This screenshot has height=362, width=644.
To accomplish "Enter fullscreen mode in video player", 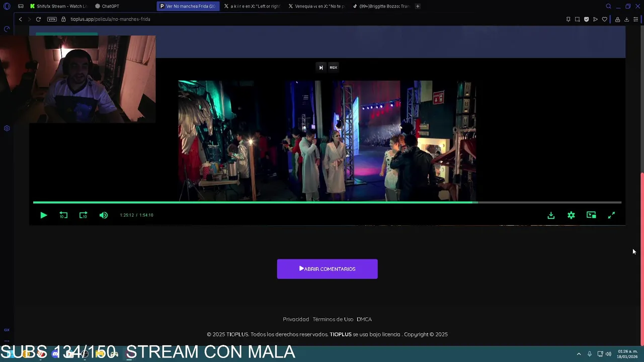I will coord(611,215).
